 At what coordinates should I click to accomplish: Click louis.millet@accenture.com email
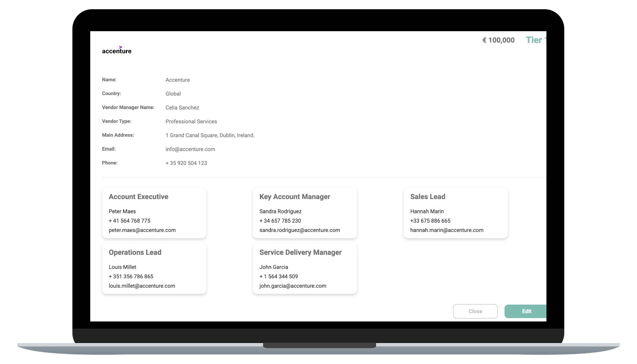142,286
